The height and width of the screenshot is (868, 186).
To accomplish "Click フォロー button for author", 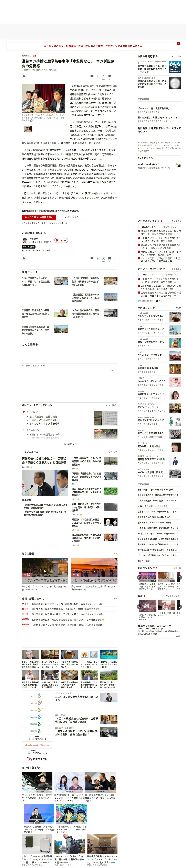I will [x=61, y=240].
